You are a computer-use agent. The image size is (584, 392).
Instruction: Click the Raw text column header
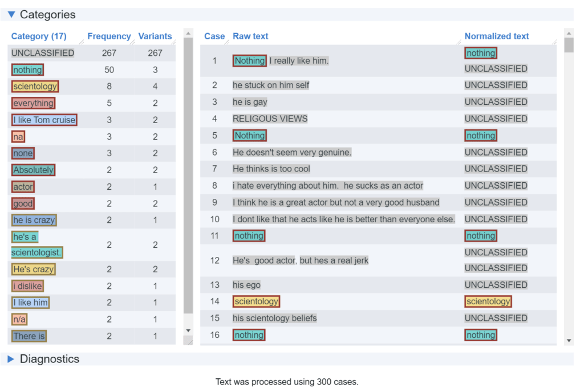tap(250, 36)
